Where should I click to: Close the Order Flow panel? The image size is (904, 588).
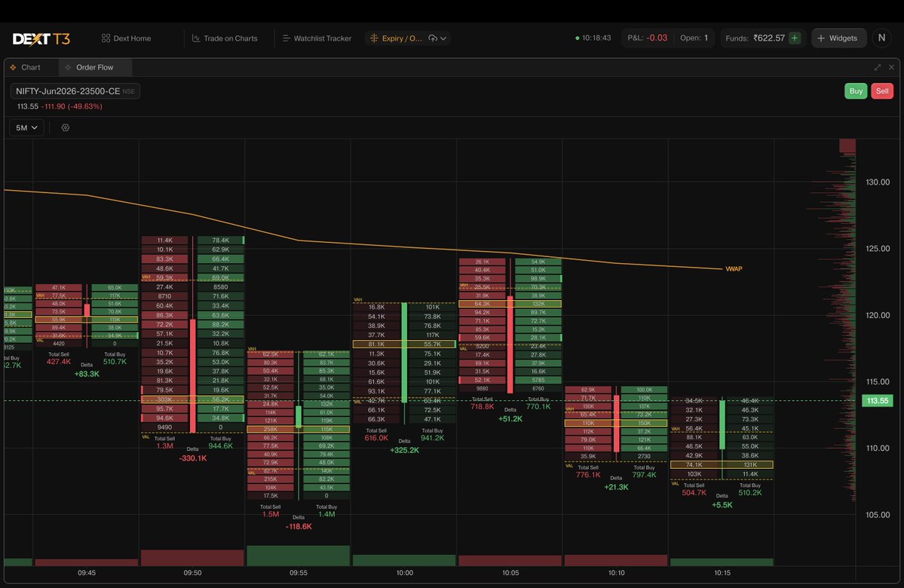[x=891, y=67]
